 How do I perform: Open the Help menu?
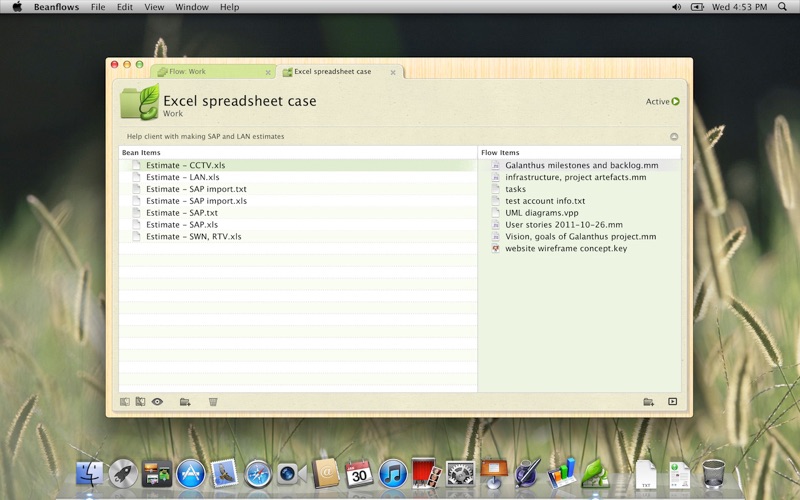click(230, 7)
